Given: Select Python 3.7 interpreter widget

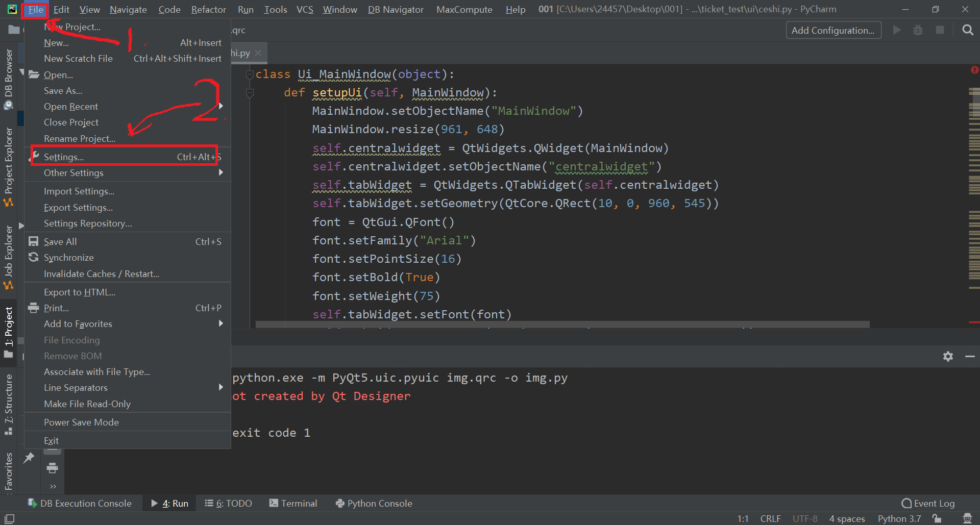Looking at the screenshot, I should 899,518.
